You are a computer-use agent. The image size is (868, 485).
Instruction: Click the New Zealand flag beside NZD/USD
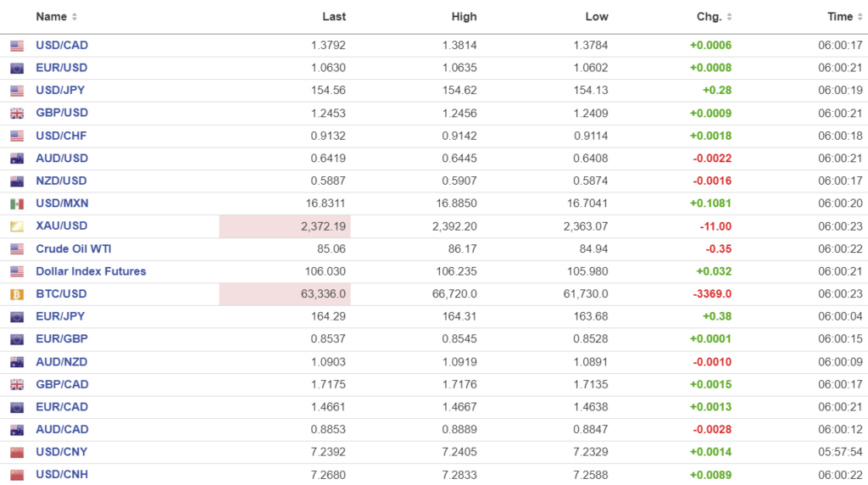click(17, 181)
